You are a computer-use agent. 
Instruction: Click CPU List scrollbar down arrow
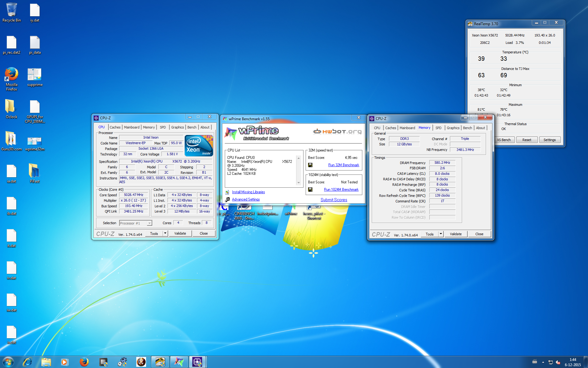(299, 183)
